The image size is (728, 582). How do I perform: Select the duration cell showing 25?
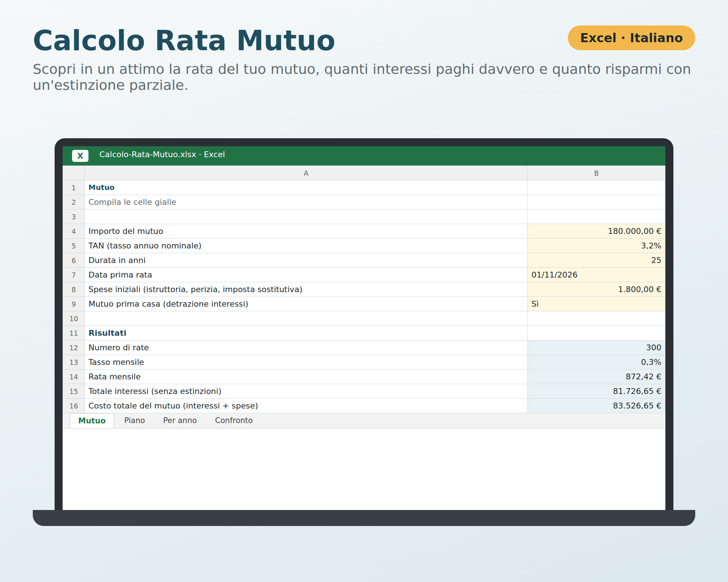pyautogui.click(x=596, y=260)
